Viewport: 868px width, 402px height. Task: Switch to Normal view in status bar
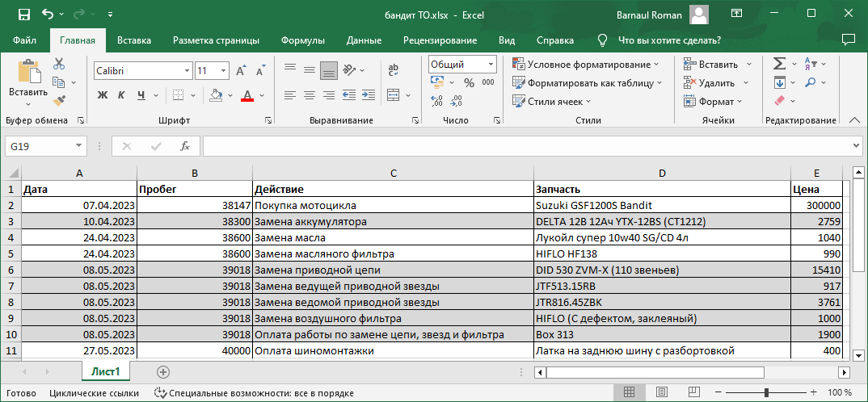629,392
